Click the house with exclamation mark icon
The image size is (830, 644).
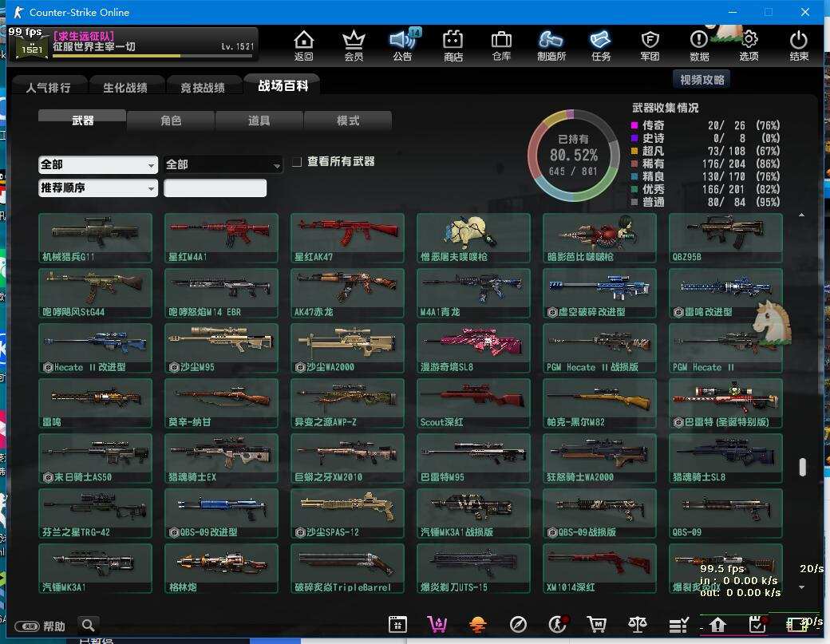click(x=717, y=625)
